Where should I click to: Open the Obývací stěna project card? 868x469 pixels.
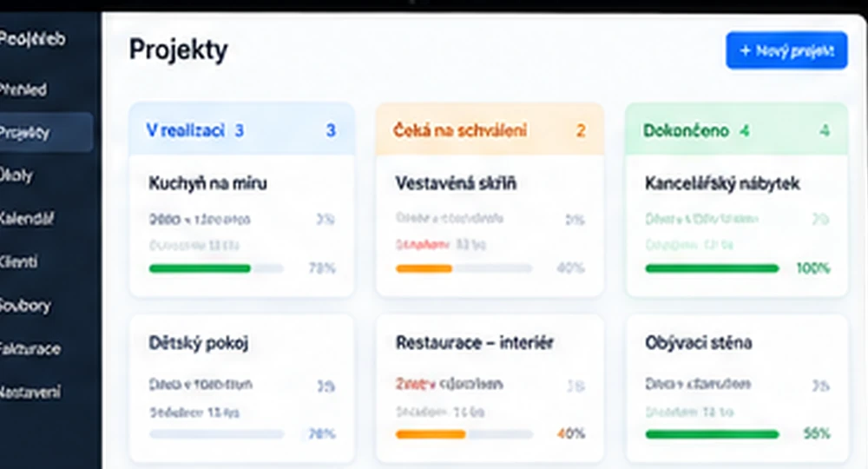(737, 388)
